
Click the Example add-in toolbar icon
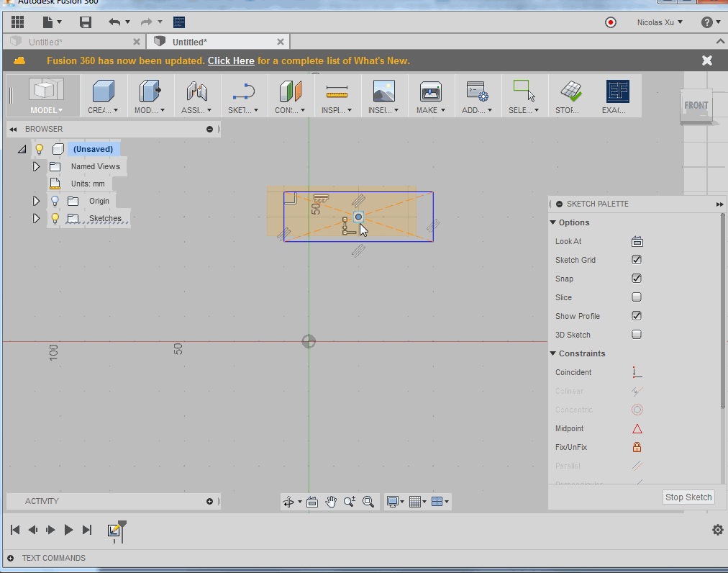tap(617, 91)
